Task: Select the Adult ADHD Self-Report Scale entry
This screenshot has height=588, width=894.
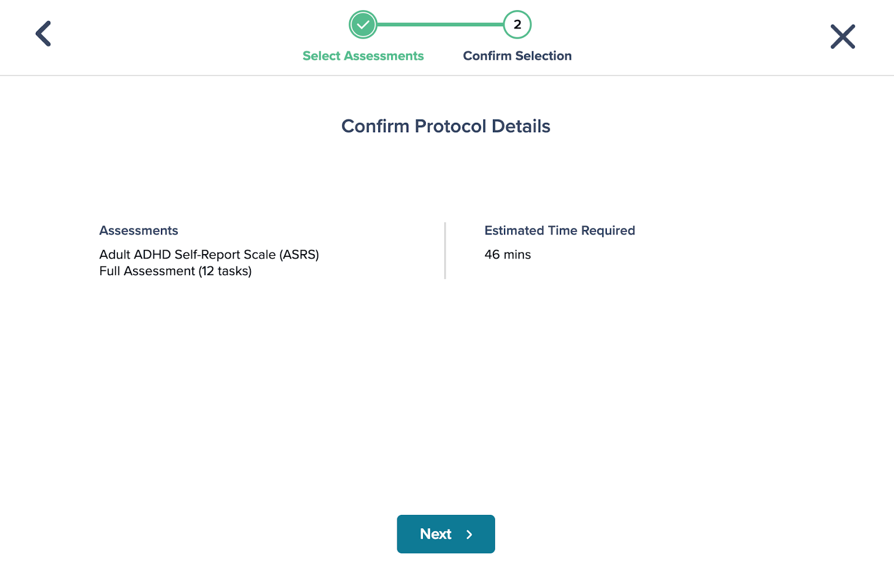Action: coord(209,255)
